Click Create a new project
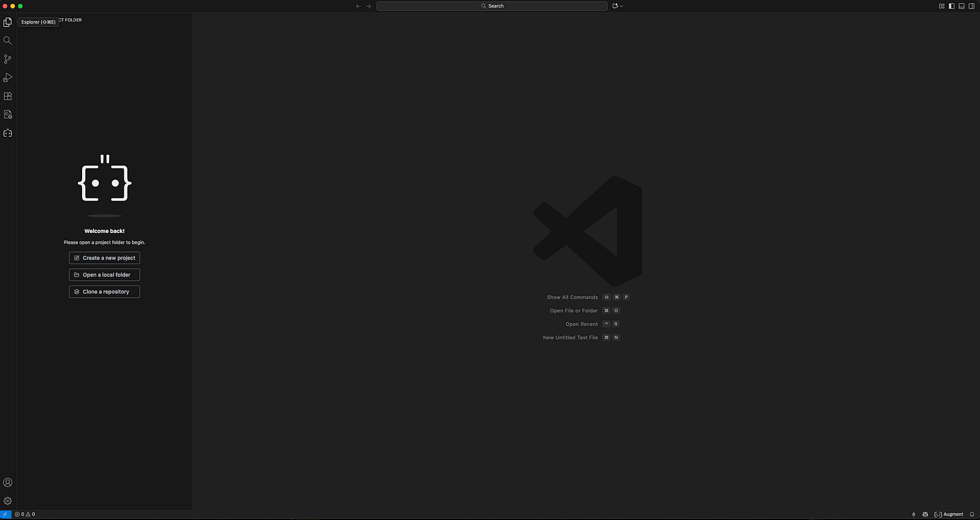The height and width of the screenshot is (520, 980). pos(104,258)
